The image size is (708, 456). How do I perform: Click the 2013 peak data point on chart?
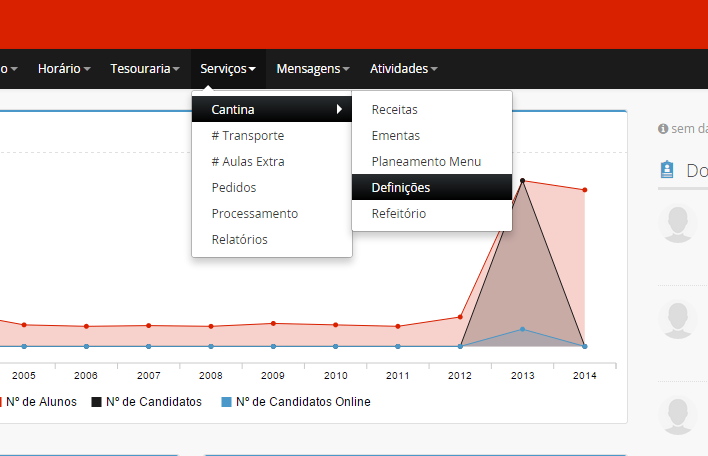[523, 181]
